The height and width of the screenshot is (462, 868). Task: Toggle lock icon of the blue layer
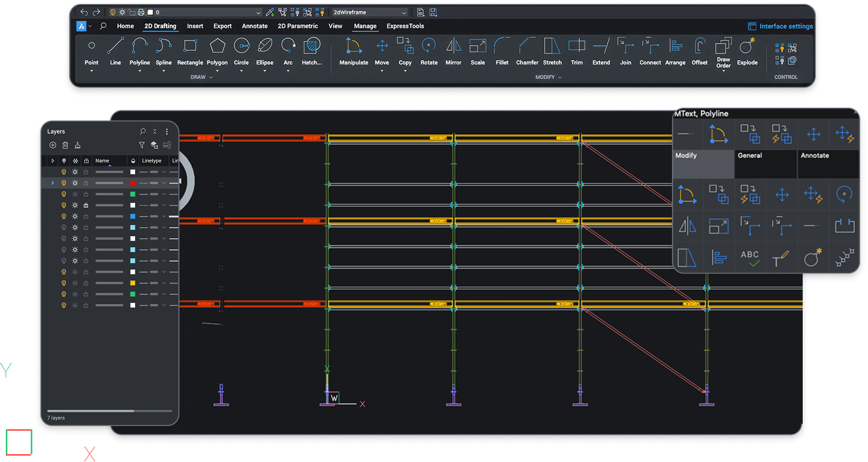pos(86,217)
